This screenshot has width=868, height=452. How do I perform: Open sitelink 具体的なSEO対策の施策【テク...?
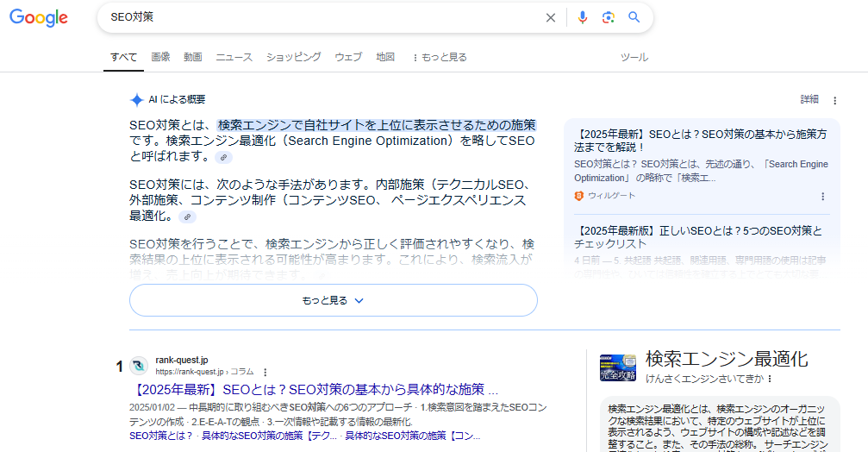click(269, 436)
